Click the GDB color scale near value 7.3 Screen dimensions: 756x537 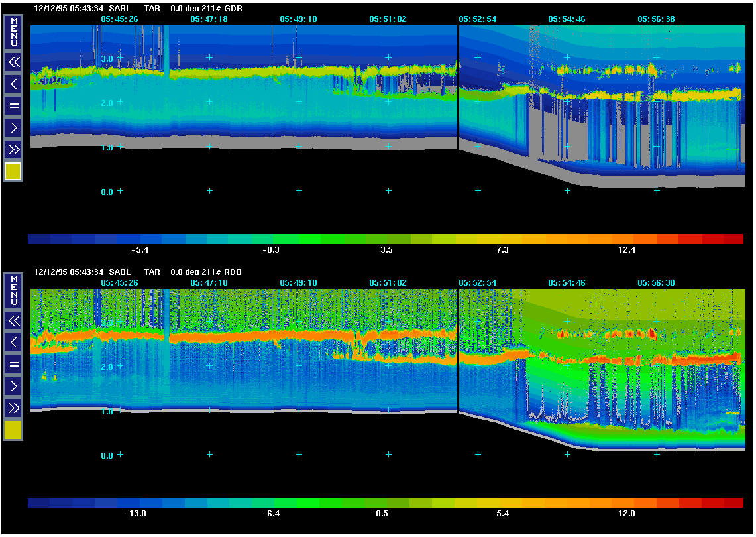[x=502, y=239]
